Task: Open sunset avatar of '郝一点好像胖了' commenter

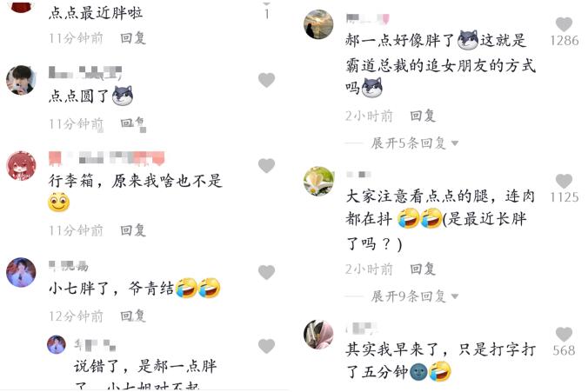Action: pyautogui.click(x=318, y=24)
